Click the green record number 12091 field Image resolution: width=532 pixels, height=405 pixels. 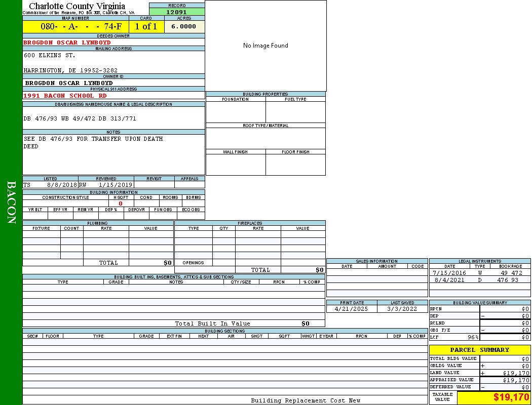(177, 12)
